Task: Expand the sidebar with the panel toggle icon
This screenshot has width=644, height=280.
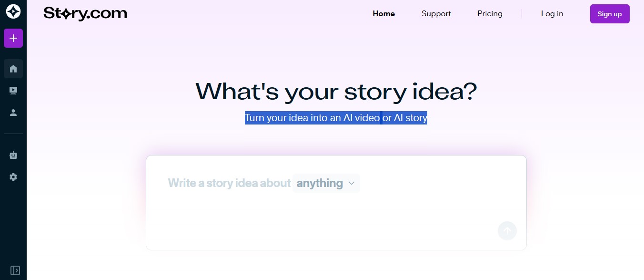Action: click(x=15, y=270)
